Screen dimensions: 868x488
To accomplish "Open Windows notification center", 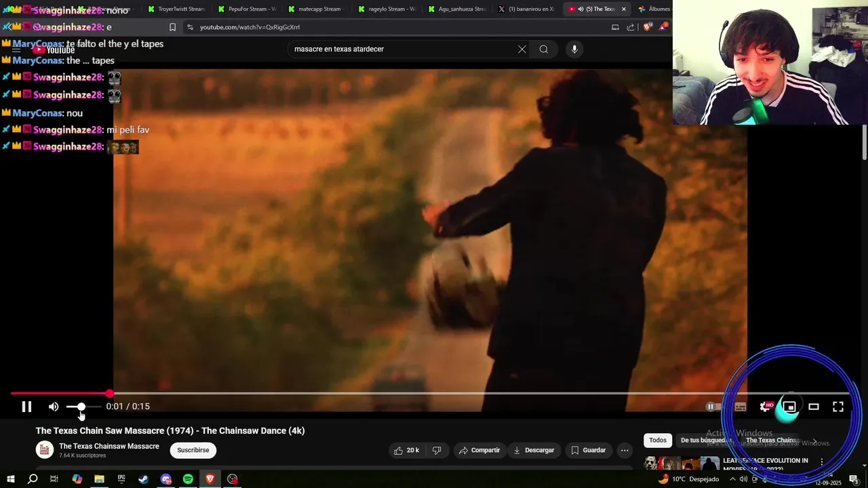I will [x=854, y=479].
